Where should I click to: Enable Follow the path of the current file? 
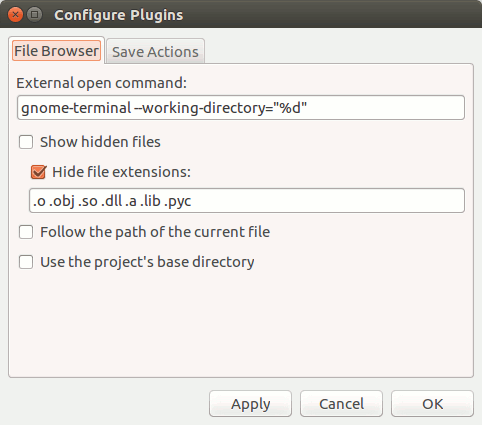point(26,232)
